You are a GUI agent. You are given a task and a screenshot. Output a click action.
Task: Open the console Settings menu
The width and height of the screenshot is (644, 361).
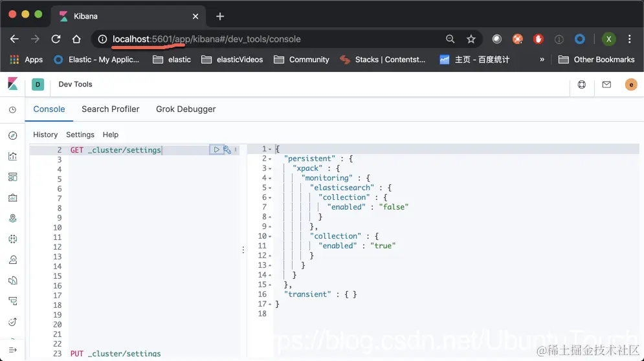click(80, 135)
